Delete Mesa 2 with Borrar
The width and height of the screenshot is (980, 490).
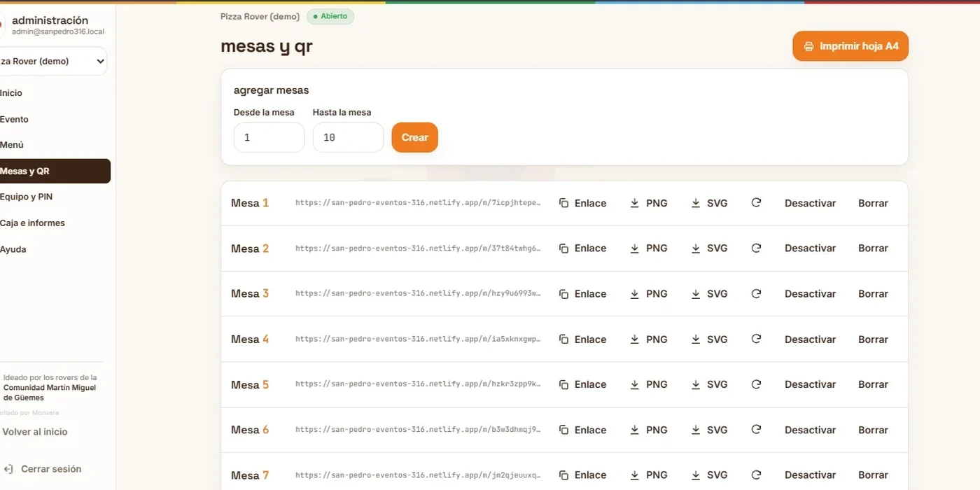873,248
